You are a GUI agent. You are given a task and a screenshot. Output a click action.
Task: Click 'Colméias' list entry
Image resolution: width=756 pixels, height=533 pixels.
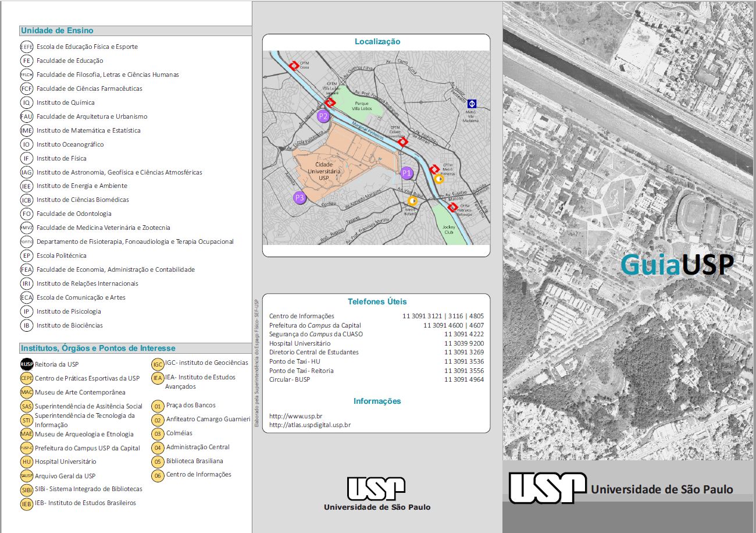click(179, 433)
